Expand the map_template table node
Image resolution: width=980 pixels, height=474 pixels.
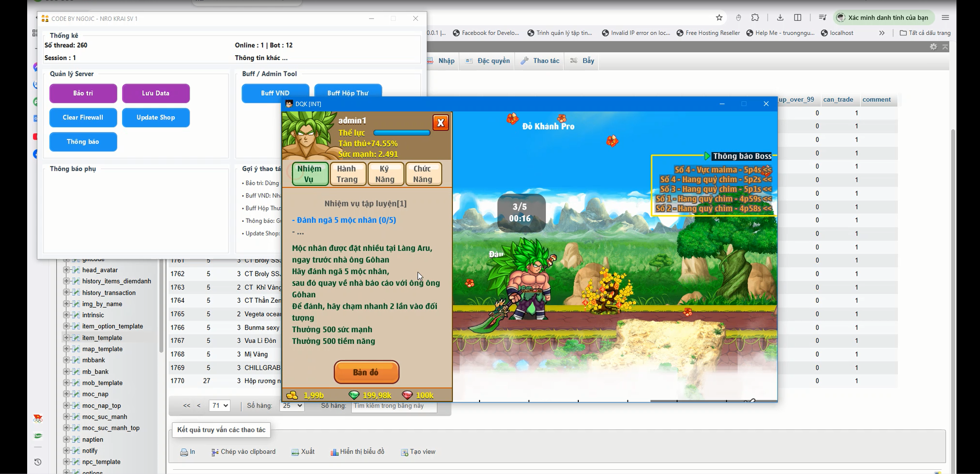click(x=67, y=349)
